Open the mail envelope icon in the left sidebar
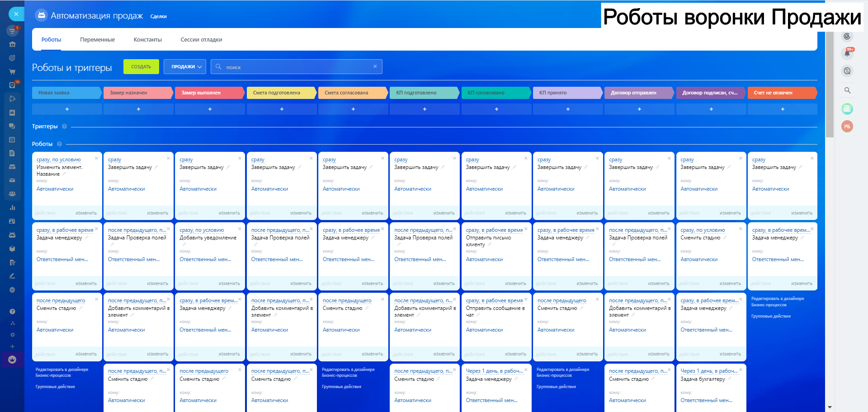 [12, 180]
